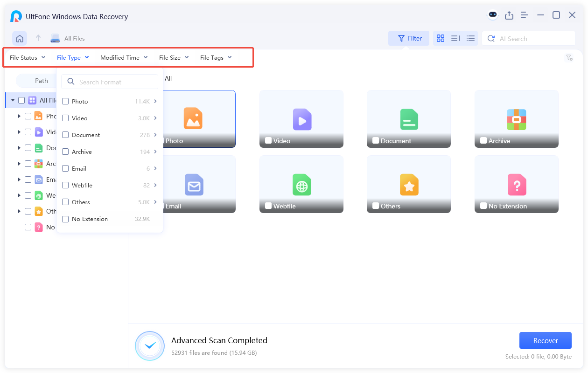Screen dimensions: 588x373
Task: Open the AI assistant robot icon
Action: point(493,15)
